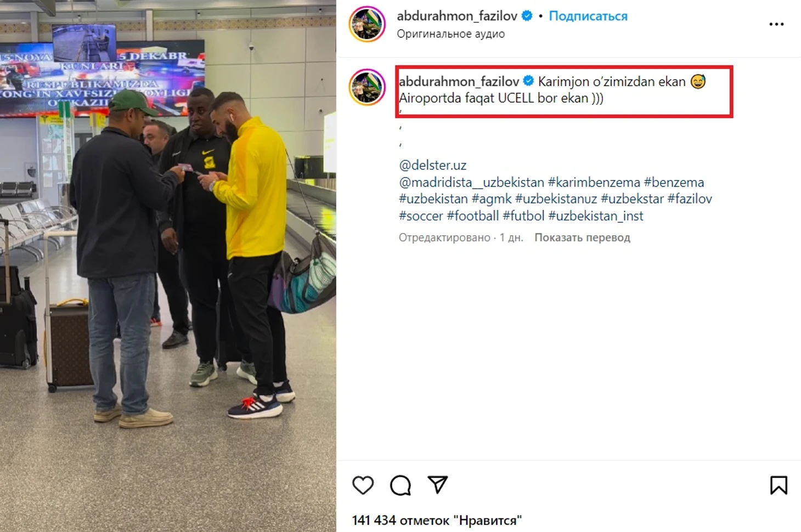Open the #karimbenzema hashtag
The width and height of the screenshot is (801, 532).
coord(594,182)
